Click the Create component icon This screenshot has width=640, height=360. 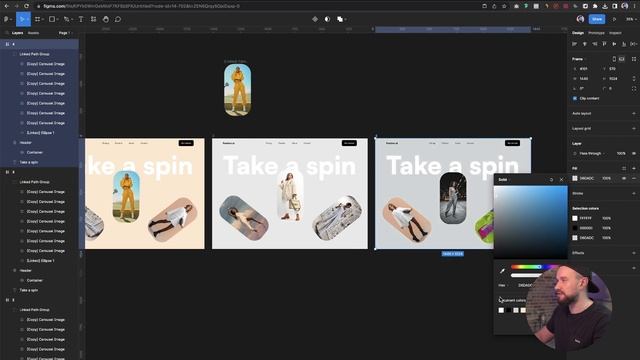coord(315,19)
